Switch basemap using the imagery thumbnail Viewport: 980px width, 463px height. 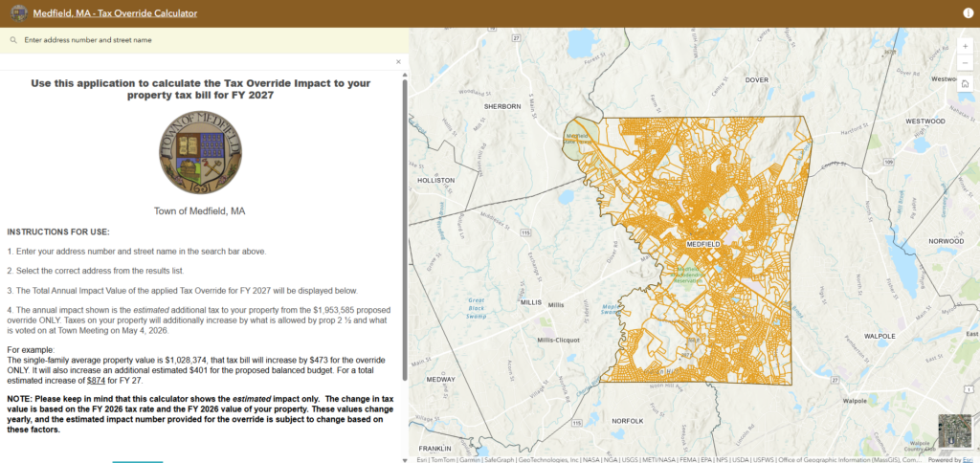click(953, 430)
